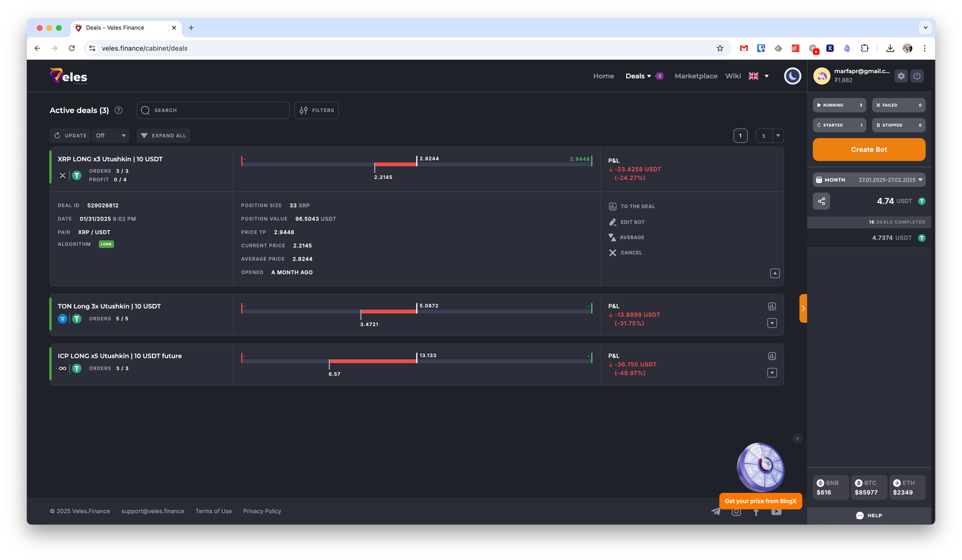The image size is (962, 560).
Task: Open the update interval Off dropdown
Action: (111, 136)
